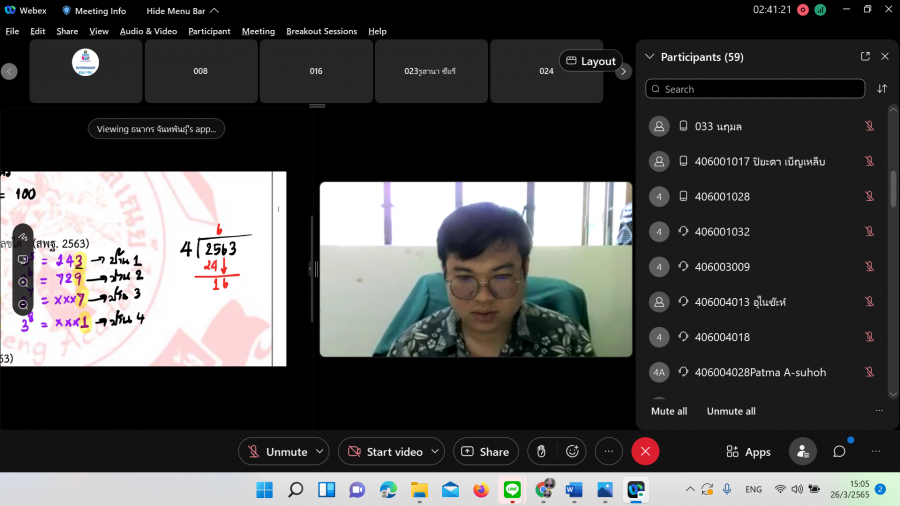Click the Participants panel icon in toolbar

802,452
